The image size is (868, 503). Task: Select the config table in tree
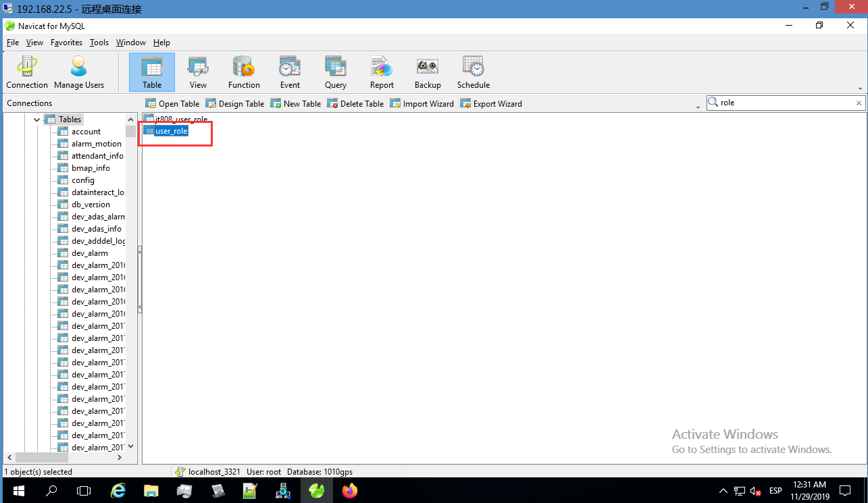[x=83, y=180]
